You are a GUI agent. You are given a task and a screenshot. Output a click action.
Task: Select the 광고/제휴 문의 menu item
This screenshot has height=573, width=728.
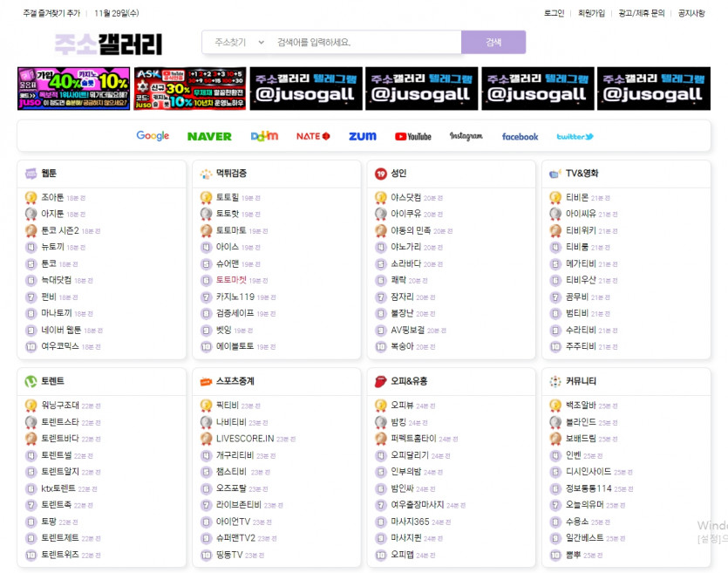coord(641,14)
